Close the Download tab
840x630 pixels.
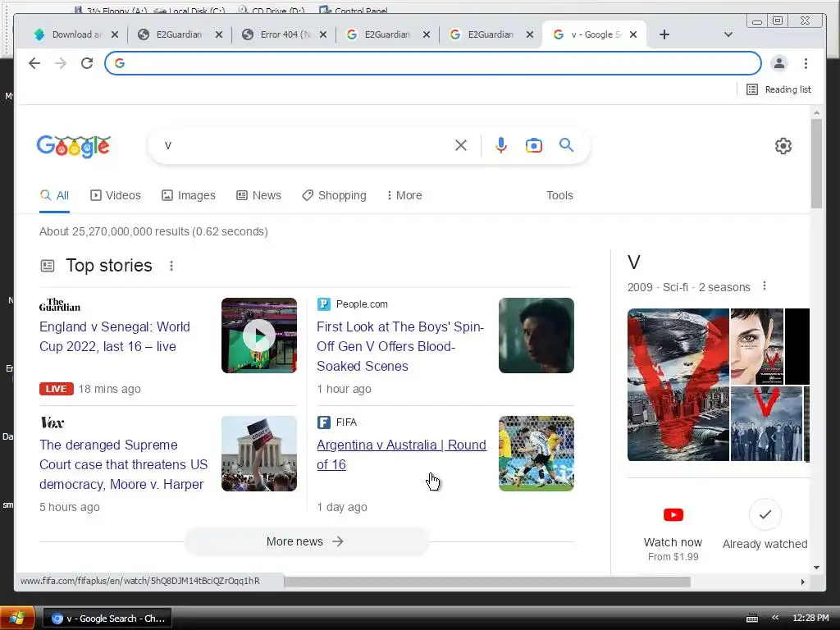tap(115, 34)
